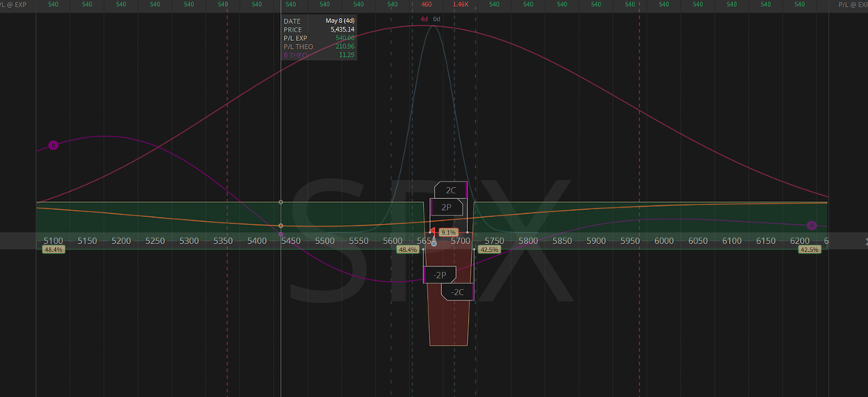Select the 2C long call leg tag
The height and width of the screenshot is (397, 868).
point(451,190)
